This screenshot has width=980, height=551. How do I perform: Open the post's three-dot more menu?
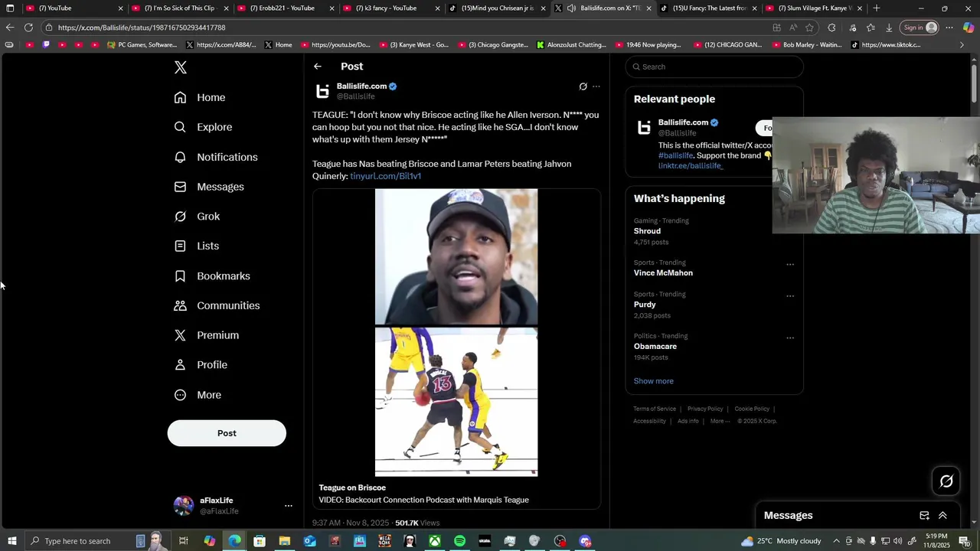596,86
